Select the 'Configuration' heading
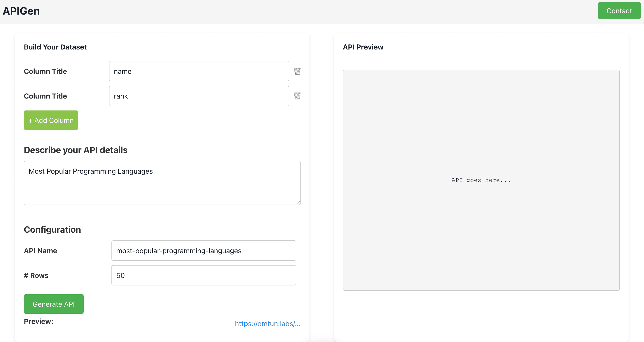The width and height of the screenshot is (644, 342). tap(53, 230)
